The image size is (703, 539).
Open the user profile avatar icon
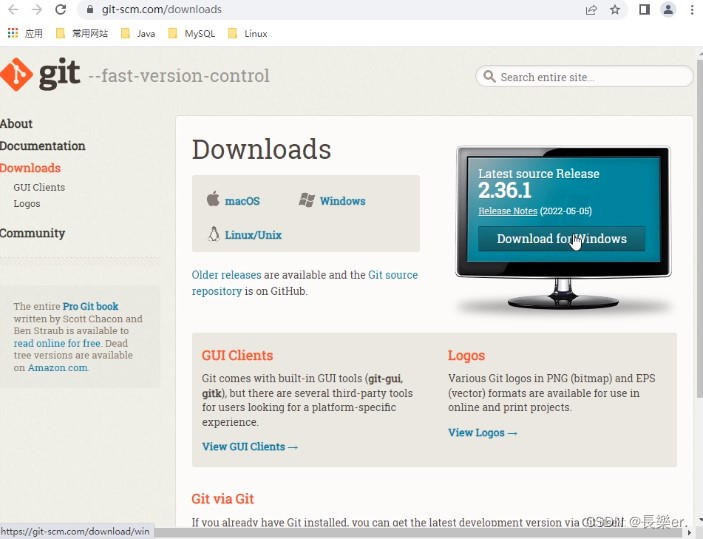[668, 9]
